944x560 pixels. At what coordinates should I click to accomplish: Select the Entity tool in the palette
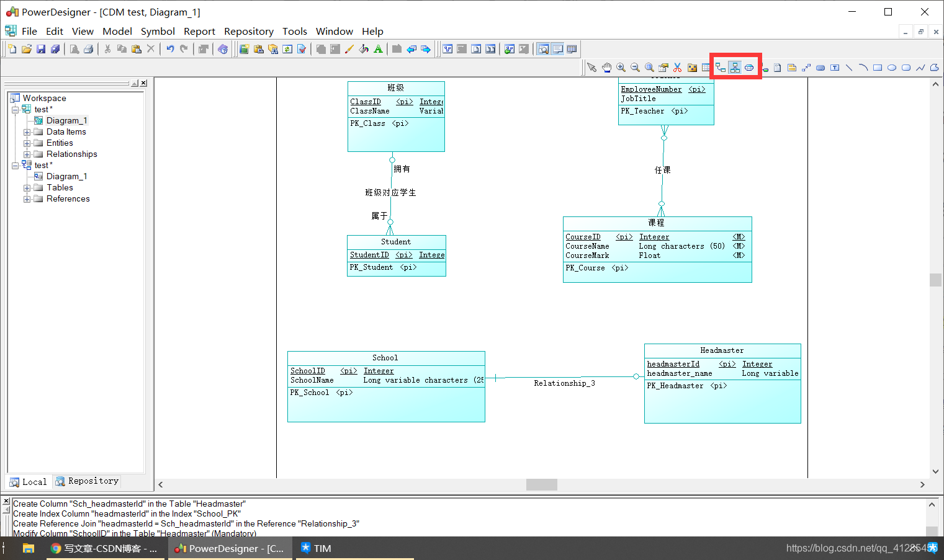(706, 68)
